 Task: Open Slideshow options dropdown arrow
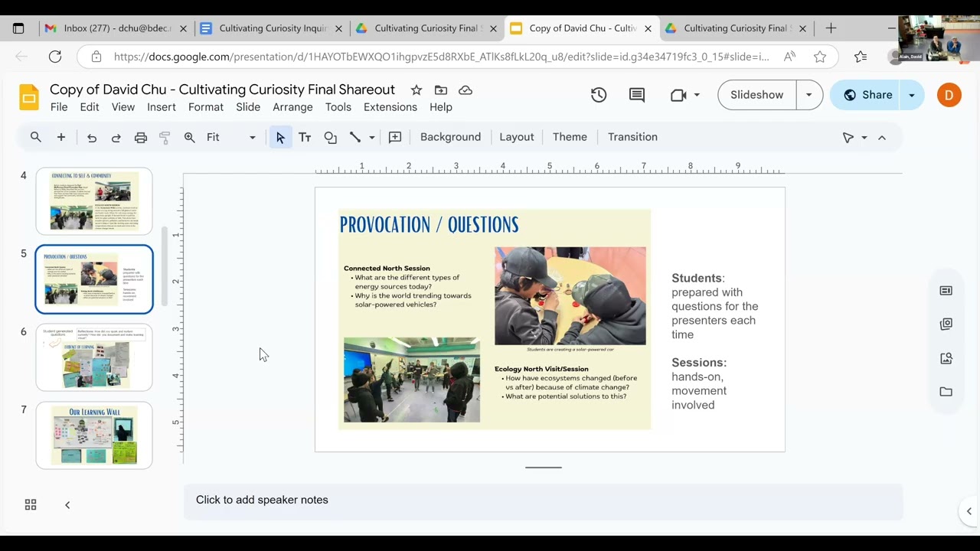(809, 95)
